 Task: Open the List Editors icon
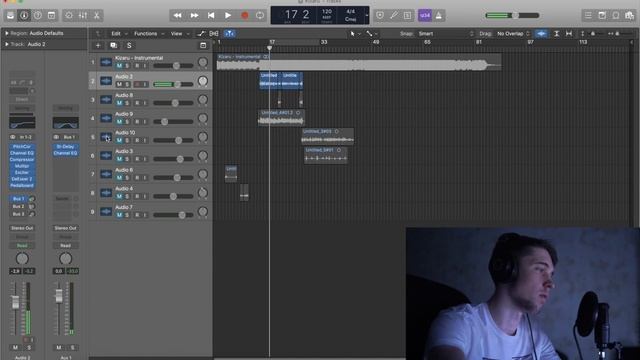tap(588, 16)
